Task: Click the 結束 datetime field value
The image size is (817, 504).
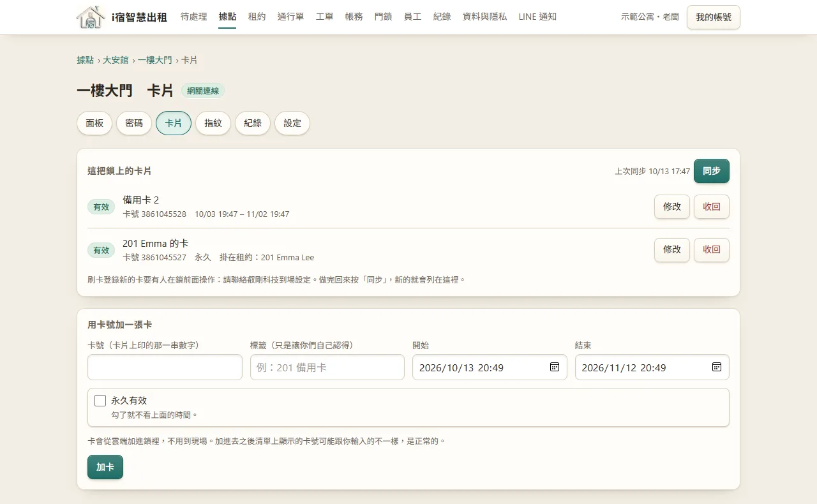Action: [x=624, y=368]
